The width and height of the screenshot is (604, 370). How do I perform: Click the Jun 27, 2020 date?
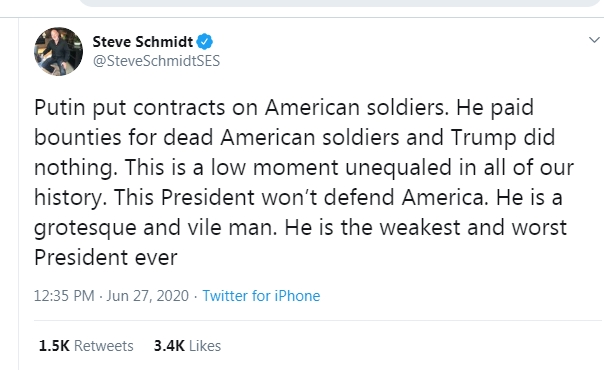(148, 296)
